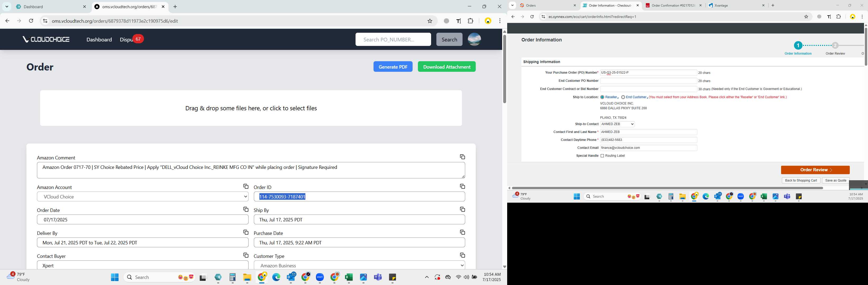Click Back to Shopping Cart
Screen dimensions: 868x285
801,180
